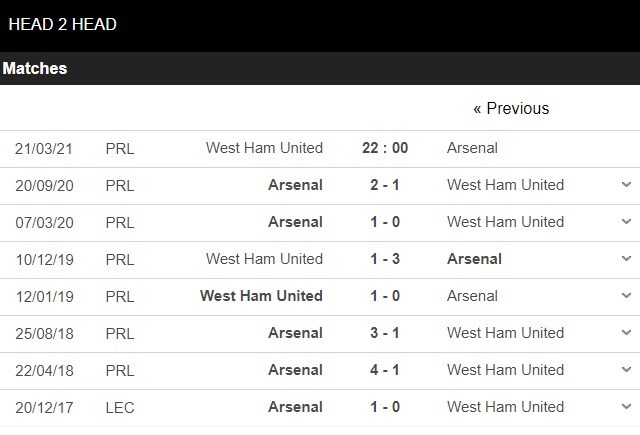Select bold West Ham United in the 12/01/19 row
Viewport: 640px width, 435px height.
(x=261, y=296)
